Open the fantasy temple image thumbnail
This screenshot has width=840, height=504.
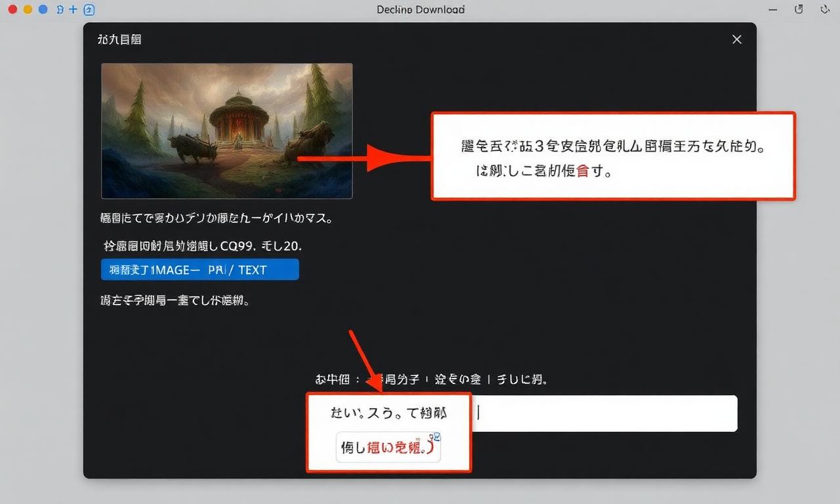pyautogui.click(x=226, y=131)
